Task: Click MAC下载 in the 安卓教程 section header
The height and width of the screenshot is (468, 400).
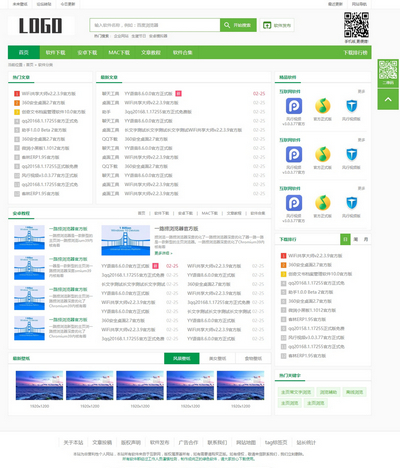Action: click(x=209, y=213)
